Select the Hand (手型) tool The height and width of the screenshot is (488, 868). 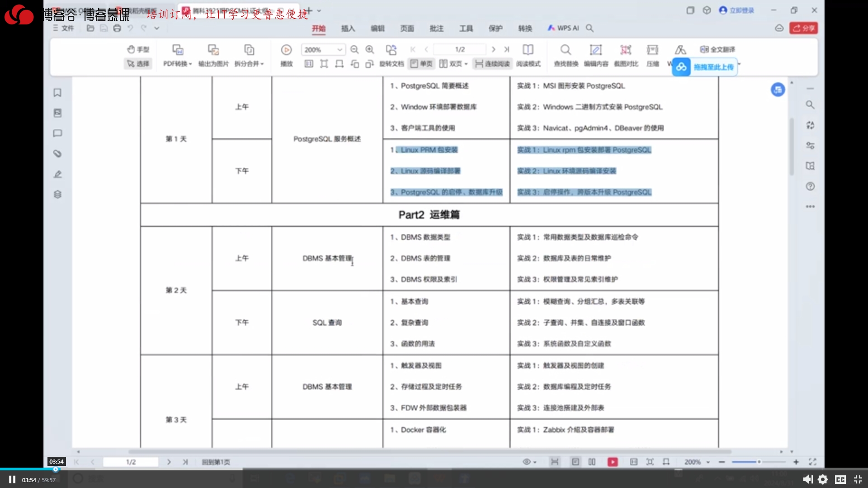[138, 49]
